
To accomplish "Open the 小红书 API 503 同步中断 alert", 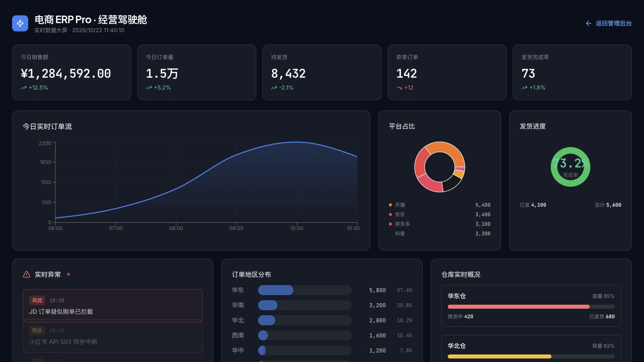I will [113, 336].
